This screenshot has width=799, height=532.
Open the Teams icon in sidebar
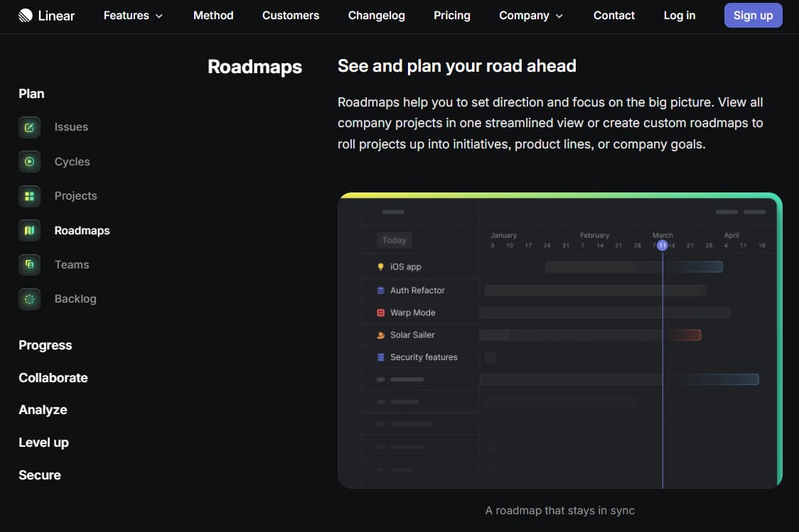[x=30, y=265]
